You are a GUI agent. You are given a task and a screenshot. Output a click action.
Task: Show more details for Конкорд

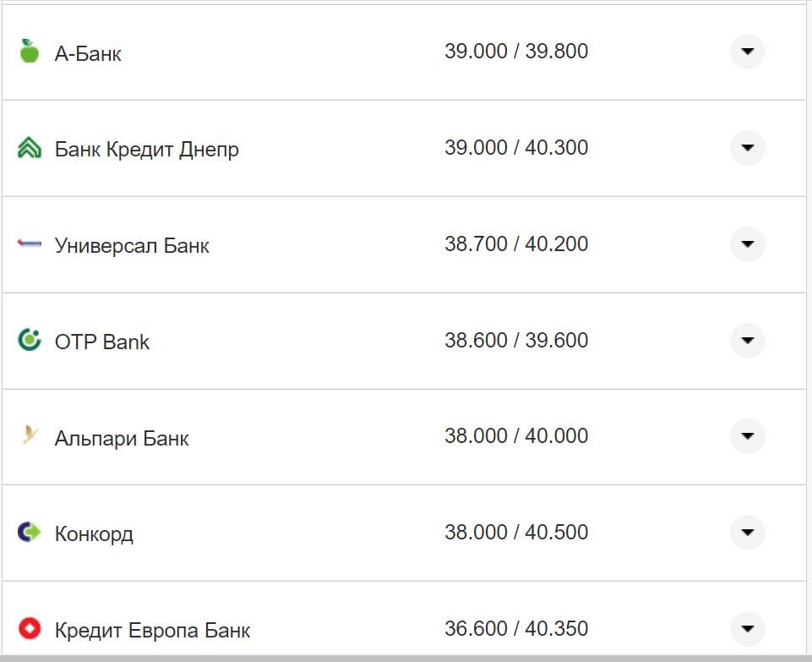[747, 533]
